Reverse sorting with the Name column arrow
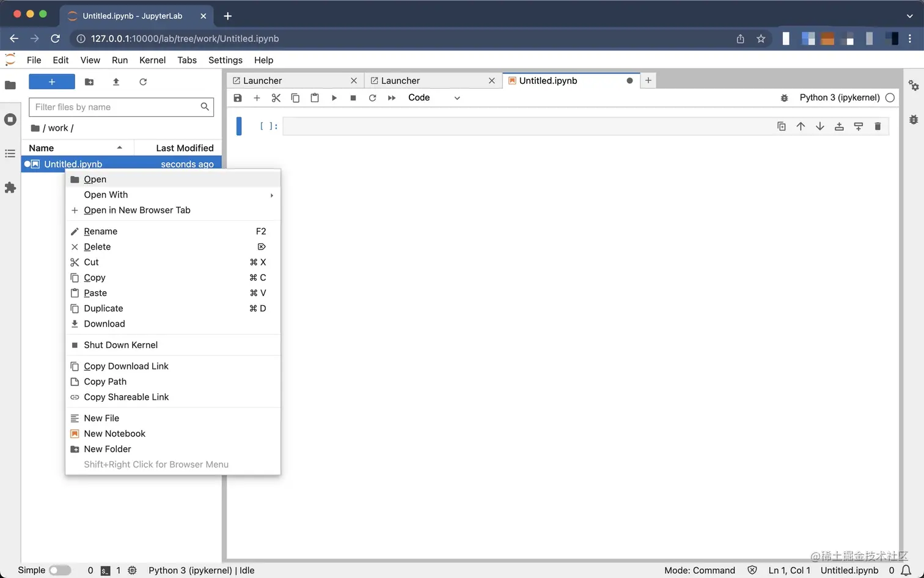This screenshot has width=924, height=578. pos(120,147)
